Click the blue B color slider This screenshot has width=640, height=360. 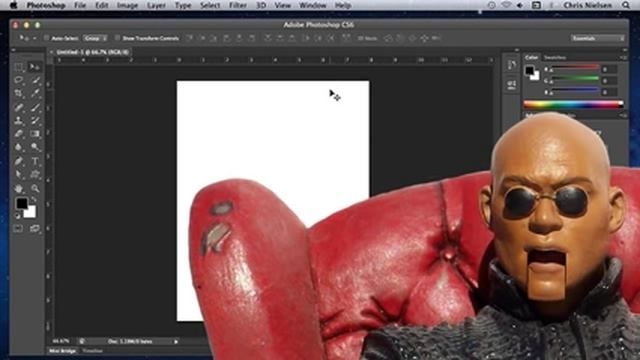576,90
